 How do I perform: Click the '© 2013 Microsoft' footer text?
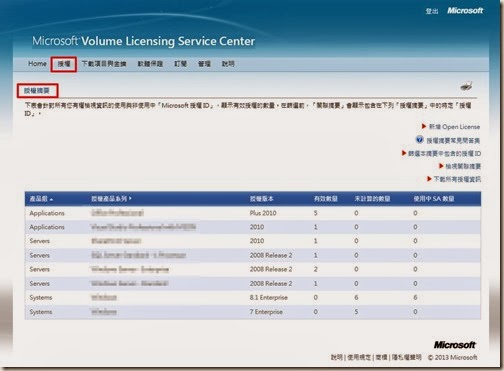[x=452, y=357]
